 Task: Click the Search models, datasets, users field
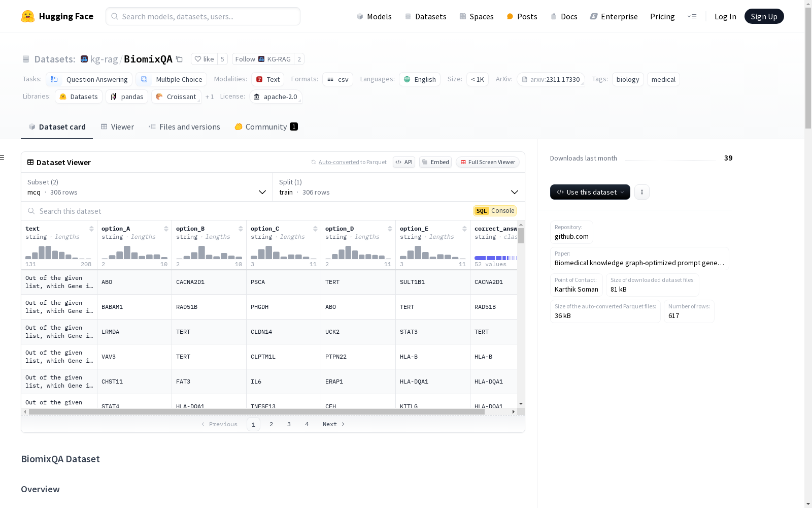point(203,16)
